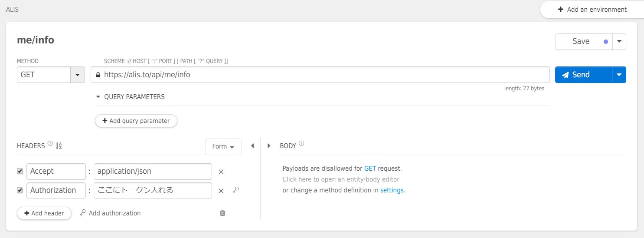This screenshot has width=644, height=238.
Task: Switch headers view using Form dropdown
Action: tap(223, 146)
